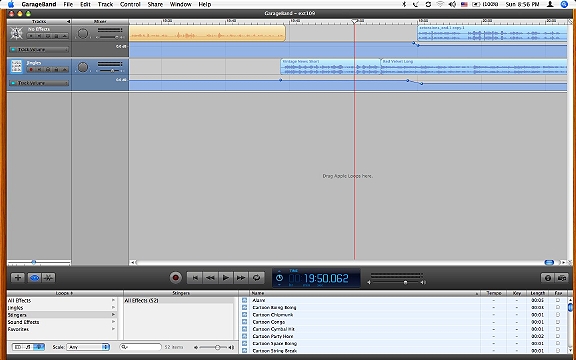
Task: Mark Cartoon Party Horn as favorite
Action: (558, 336)
